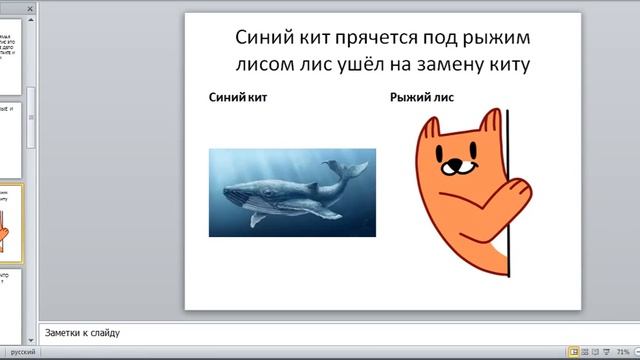Screen dimensions: 640x360
Task: Click the 'Заметки к слайду' notes field
Action: click(x=339, y=333)
